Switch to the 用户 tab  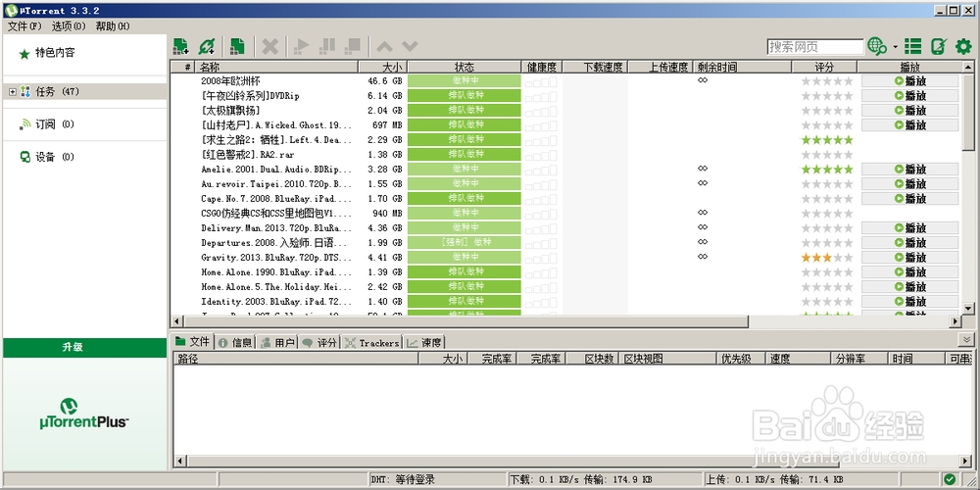[x=277, y=342]
